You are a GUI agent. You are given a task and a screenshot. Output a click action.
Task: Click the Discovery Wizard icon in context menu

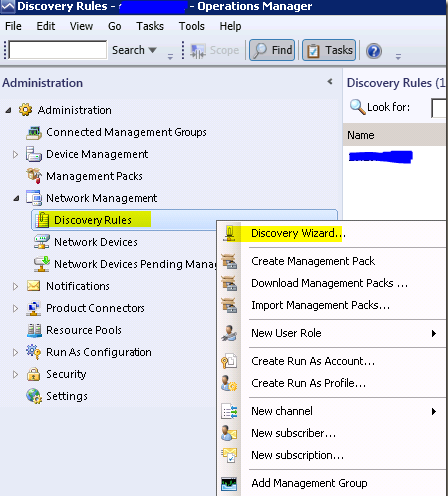point(229,233)
